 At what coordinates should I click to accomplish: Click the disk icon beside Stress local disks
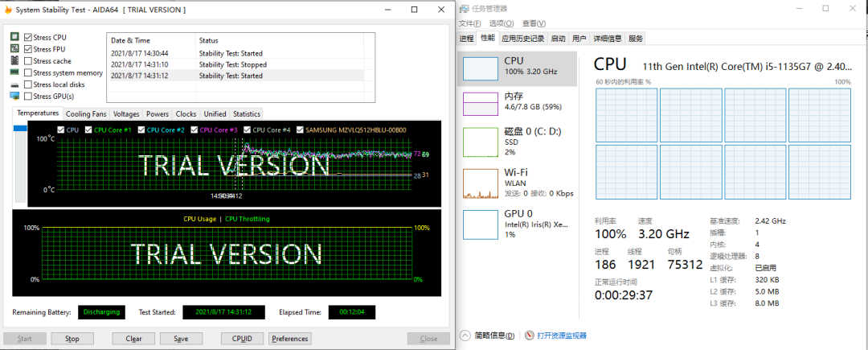tap(15, 84)
